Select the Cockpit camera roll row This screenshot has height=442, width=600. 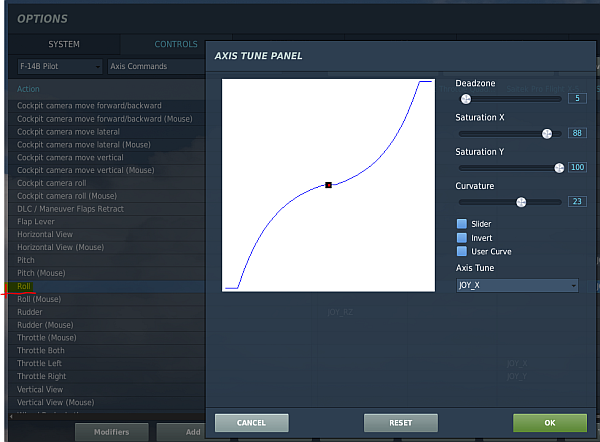[107, 183]
